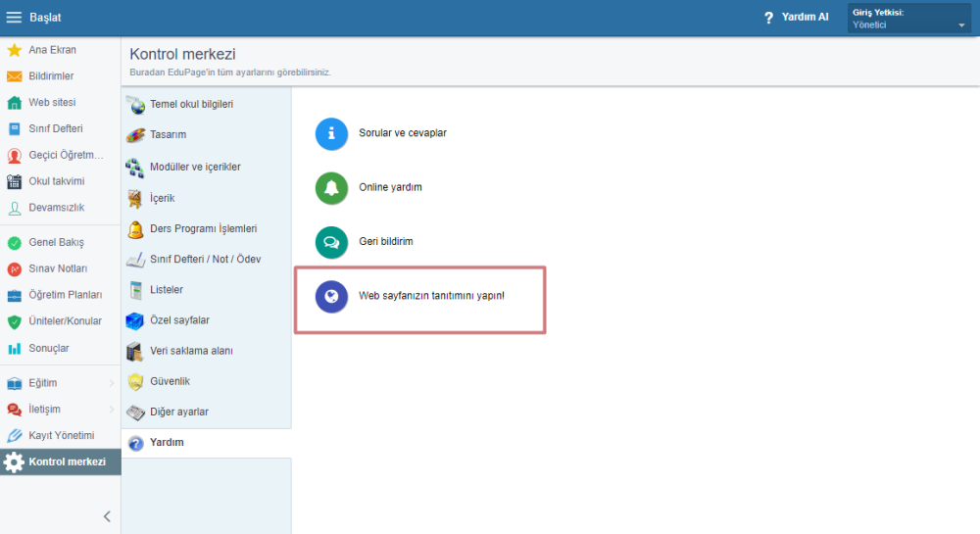
Task: Click the Eğitim book icon
Action: click(15, 383)
